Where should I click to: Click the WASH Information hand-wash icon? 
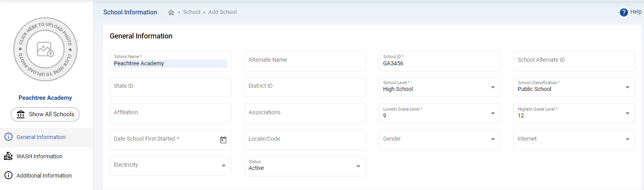click(8, 156)
